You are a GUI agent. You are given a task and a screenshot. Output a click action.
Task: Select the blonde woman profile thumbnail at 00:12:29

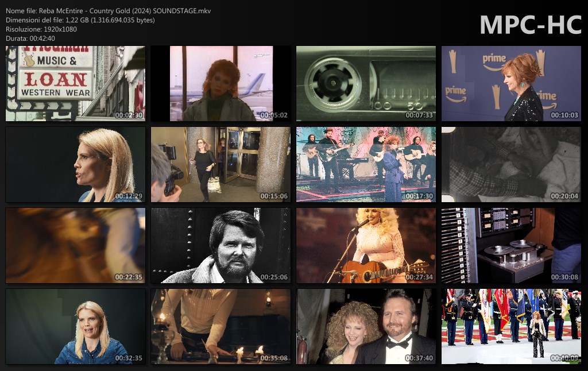click(x=75, y=165)
